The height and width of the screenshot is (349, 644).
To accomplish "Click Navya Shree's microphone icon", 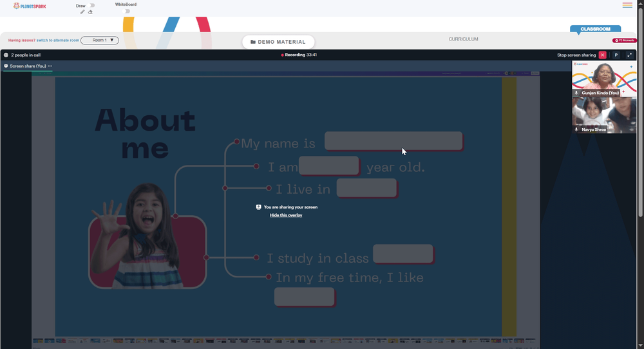I will pos(576,129).
